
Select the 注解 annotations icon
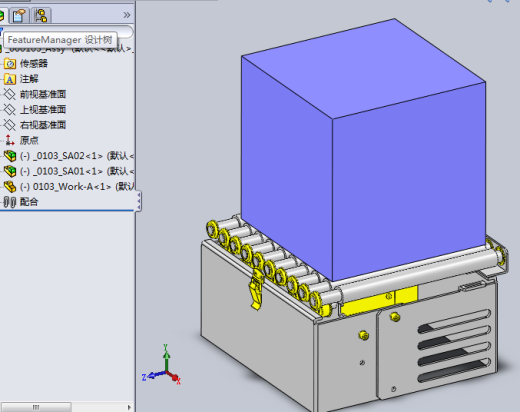[10, 79]
